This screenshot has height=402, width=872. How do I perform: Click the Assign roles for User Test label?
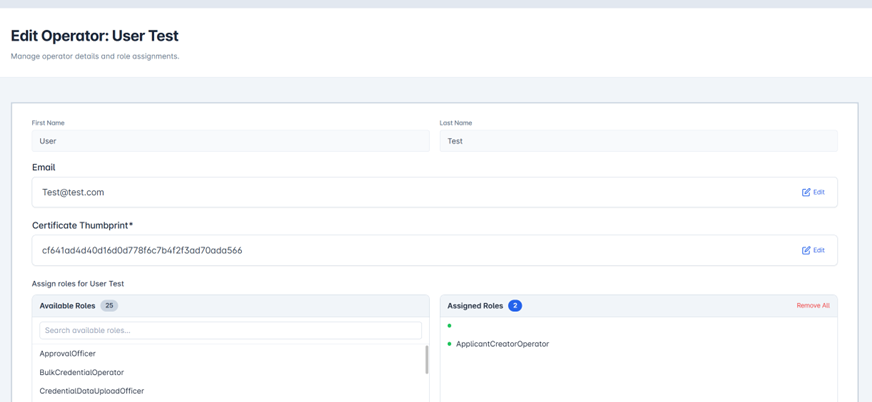[x=78, y=284]
